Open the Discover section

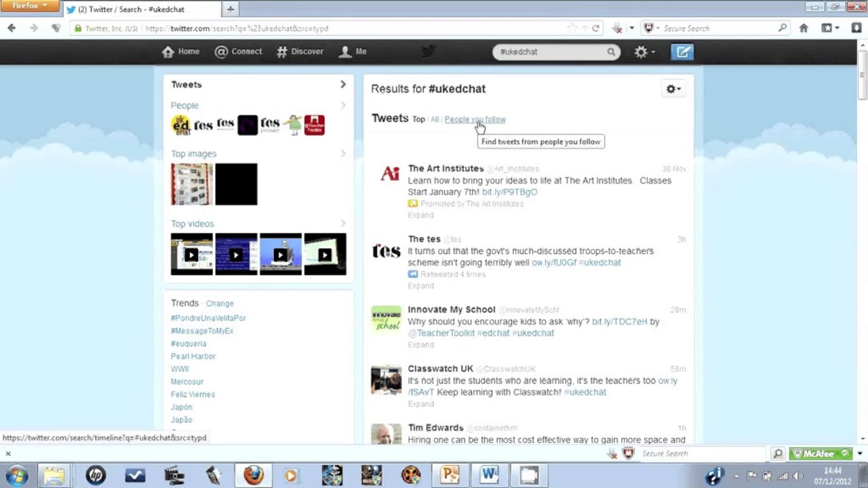(x=300, y=52)
